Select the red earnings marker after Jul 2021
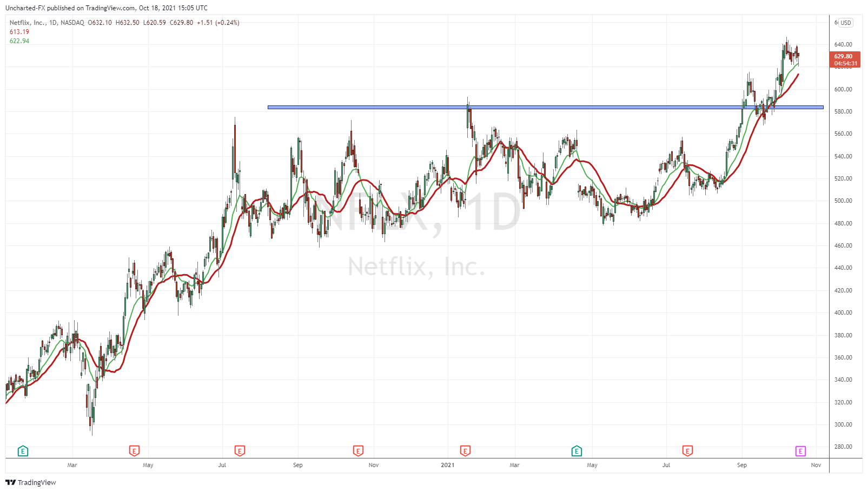Screen dimensions: 868x492 (x=687, y=451)
